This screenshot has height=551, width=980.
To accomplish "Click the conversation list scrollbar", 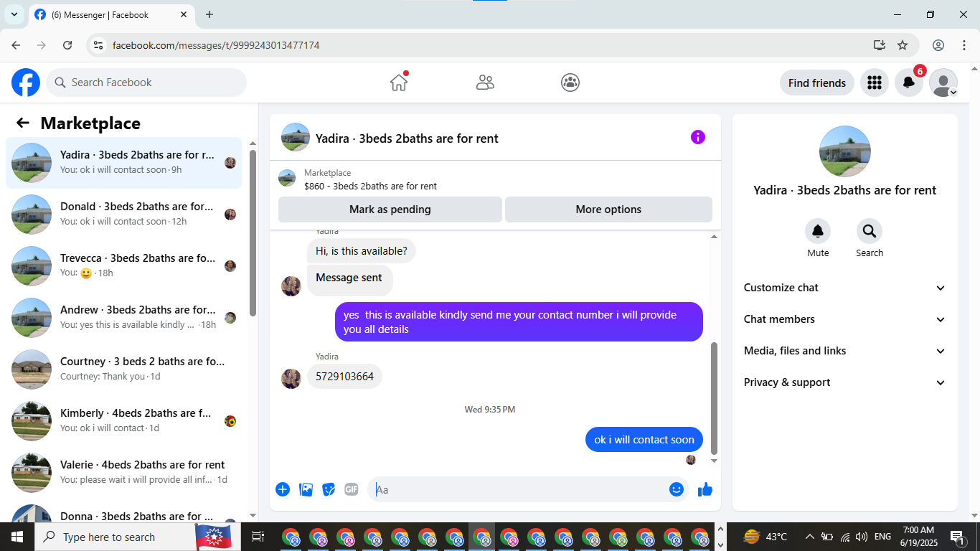I will tap(253, 233).
